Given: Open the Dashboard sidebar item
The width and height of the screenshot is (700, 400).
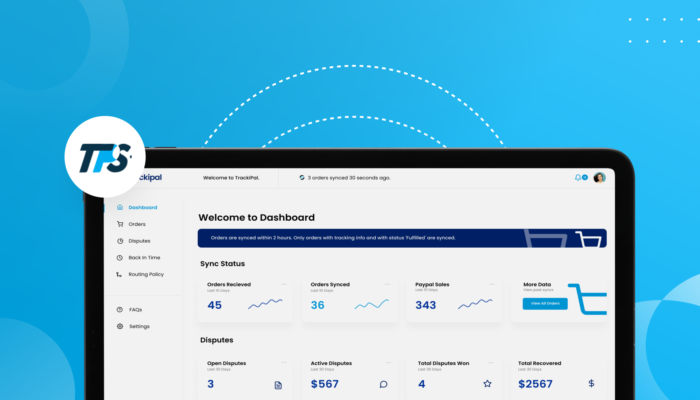Looking at the screenshot, I should click(x=142, y=207).
